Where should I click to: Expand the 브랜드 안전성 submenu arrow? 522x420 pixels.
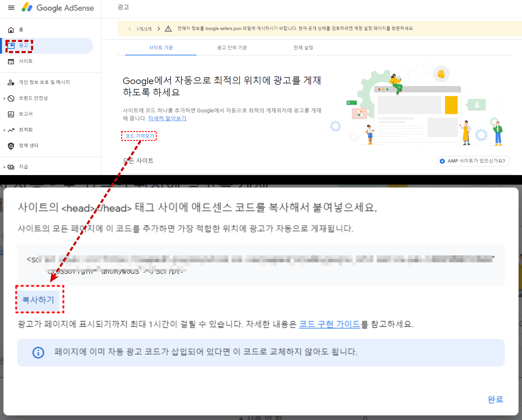click(4, 98)
